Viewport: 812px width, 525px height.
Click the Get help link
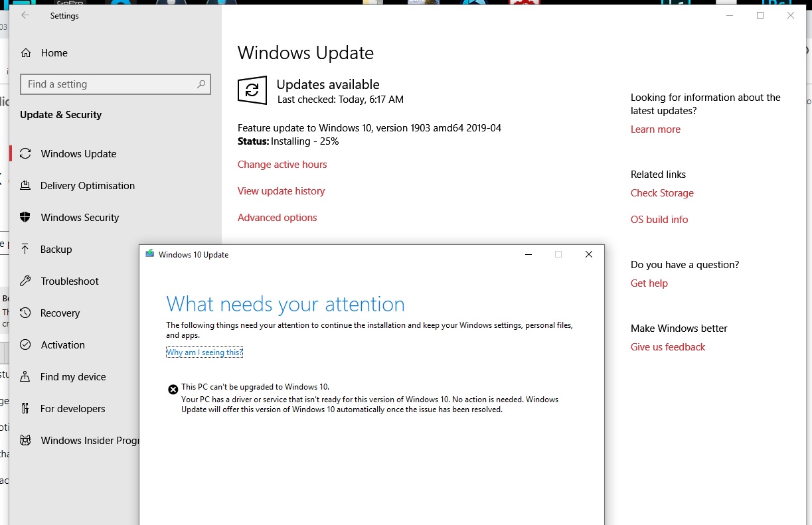(649, 283)
